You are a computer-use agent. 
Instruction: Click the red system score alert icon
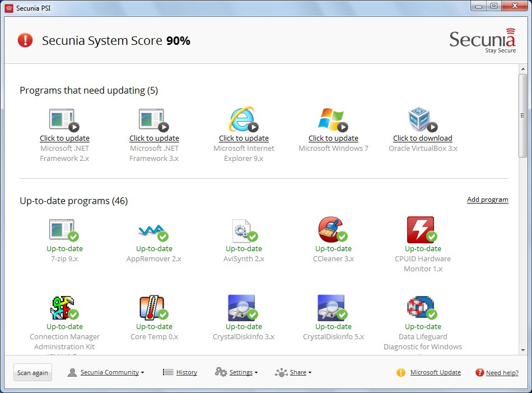[x=25, y=40]
